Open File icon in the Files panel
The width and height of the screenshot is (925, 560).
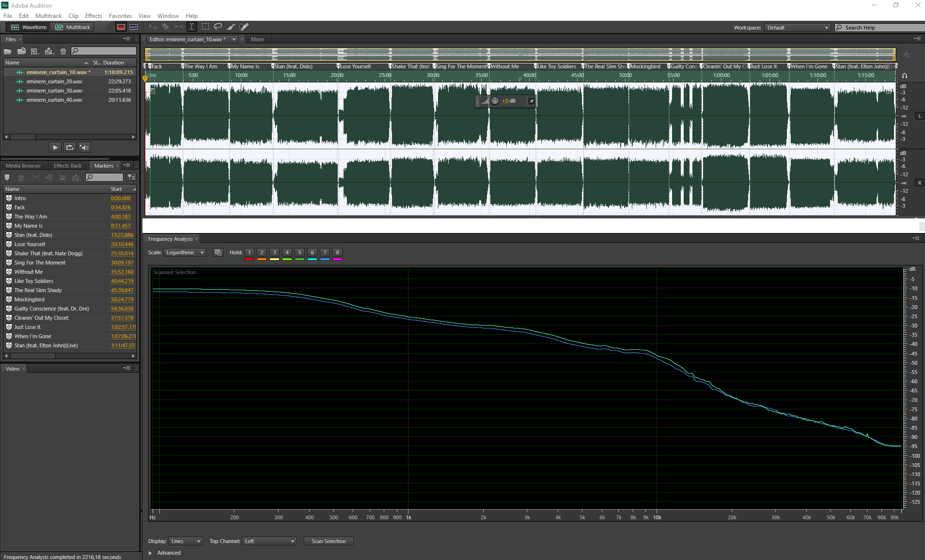pos(8,51)
